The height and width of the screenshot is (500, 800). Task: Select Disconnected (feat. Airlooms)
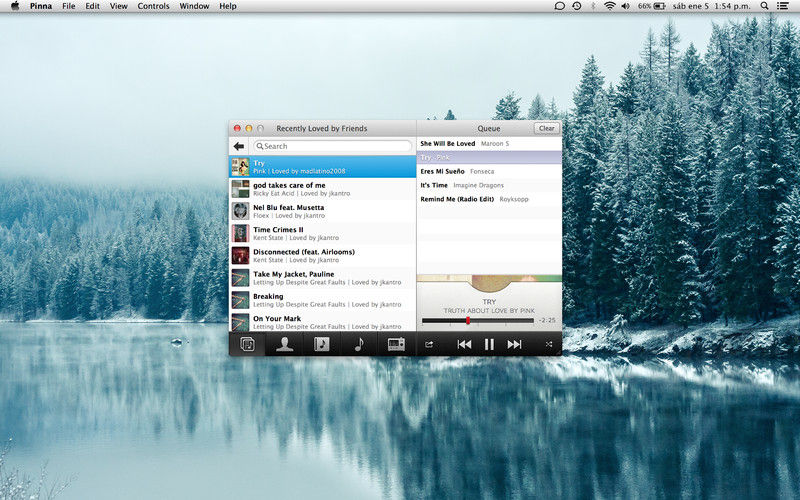point(322,256)
